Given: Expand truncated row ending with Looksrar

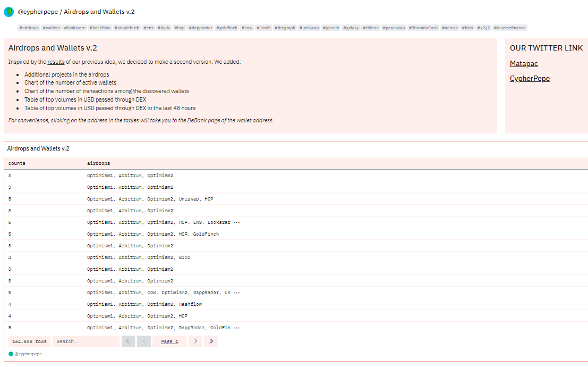Looking at the screenshot, I should coord(237,222).
